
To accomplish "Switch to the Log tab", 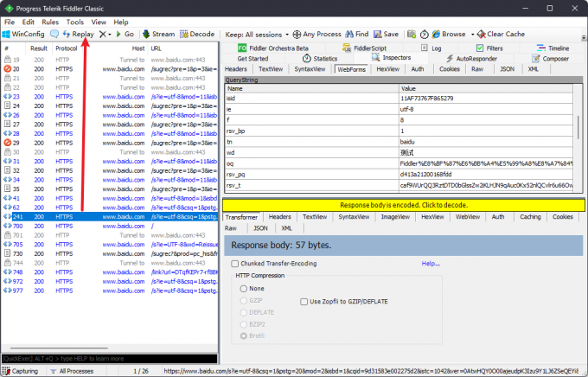I will [x=431, y=48].
